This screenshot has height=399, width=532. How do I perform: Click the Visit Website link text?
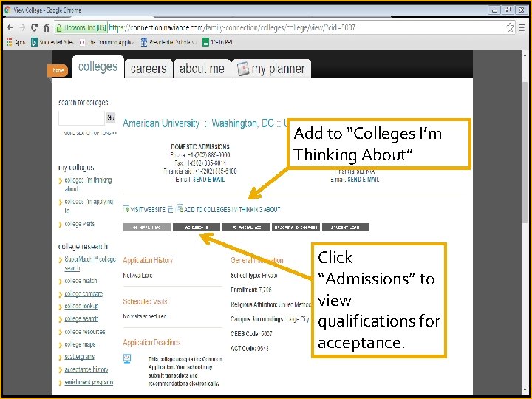click(x=148, y=210)
